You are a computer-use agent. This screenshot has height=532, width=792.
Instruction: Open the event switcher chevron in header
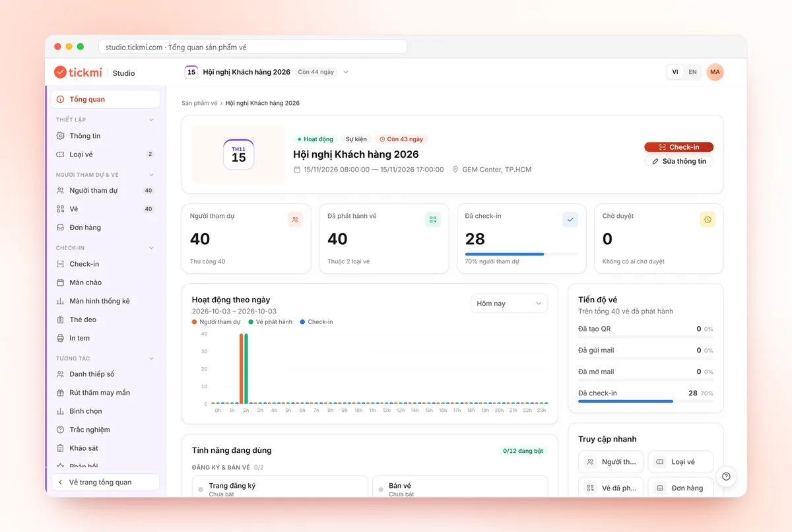(346, 72)
